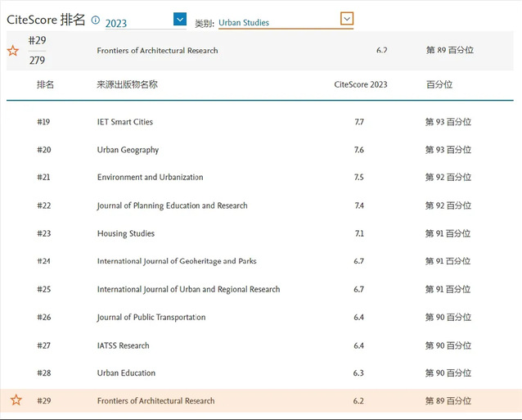Screen dimensions: 522x420
Task: Open Urban Geography journal entry
Action: pos(128,150)
